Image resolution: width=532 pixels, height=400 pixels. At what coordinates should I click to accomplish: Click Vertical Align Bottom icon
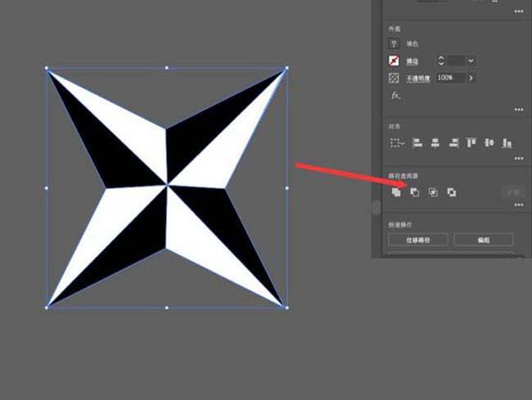point(507,143)
